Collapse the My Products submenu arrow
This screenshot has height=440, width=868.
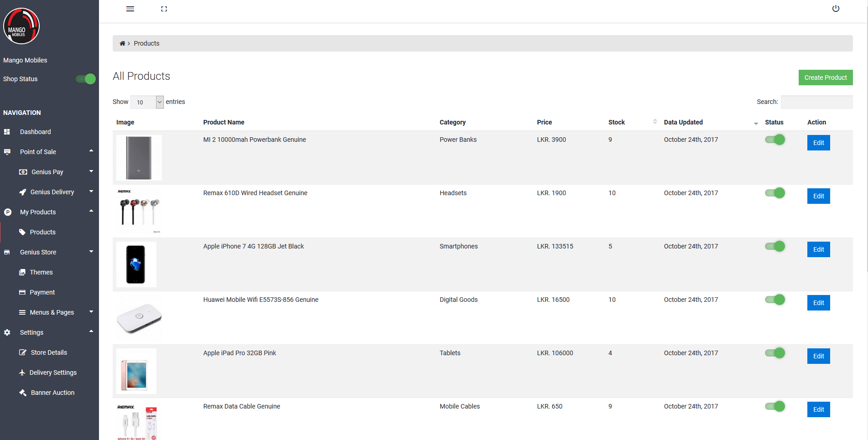[x=91, y=211]
